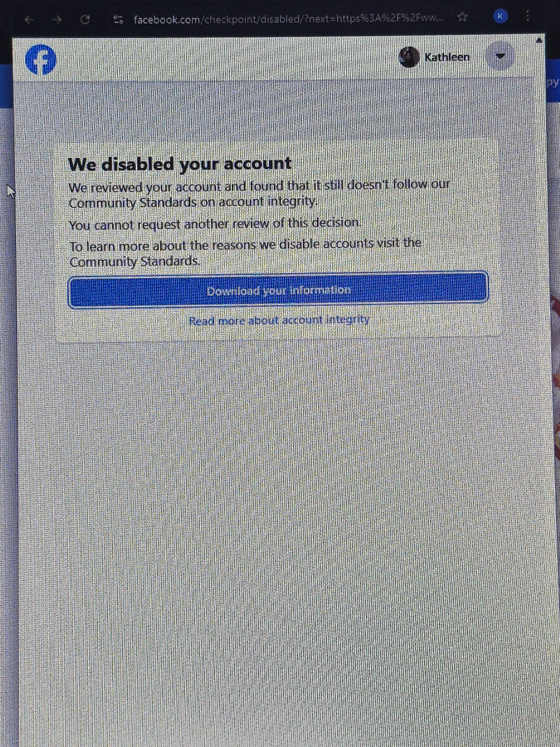Open the Read more about account integrity link

(x=279, y=321)
